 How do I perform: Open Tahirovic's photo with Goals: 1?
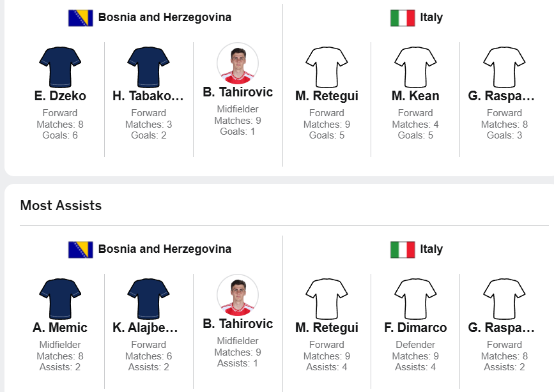[x=238, y=63]
